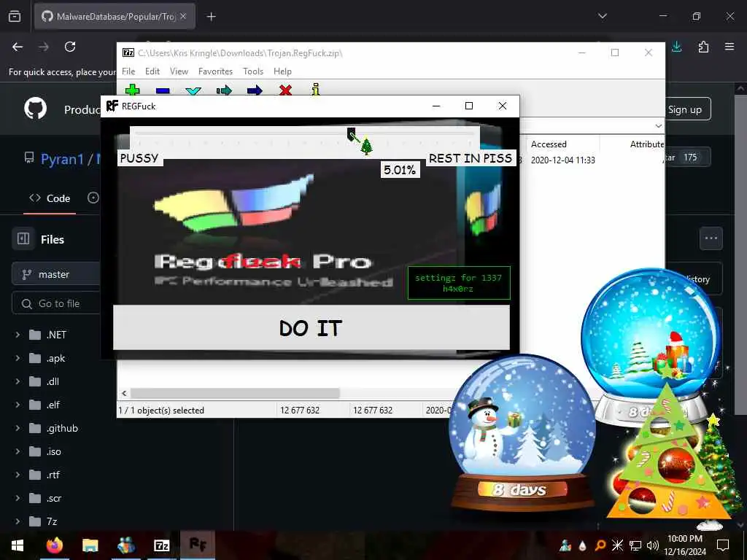
Task: Open the notification center icon
Action: pyautogui.click(x=723, y=545)
